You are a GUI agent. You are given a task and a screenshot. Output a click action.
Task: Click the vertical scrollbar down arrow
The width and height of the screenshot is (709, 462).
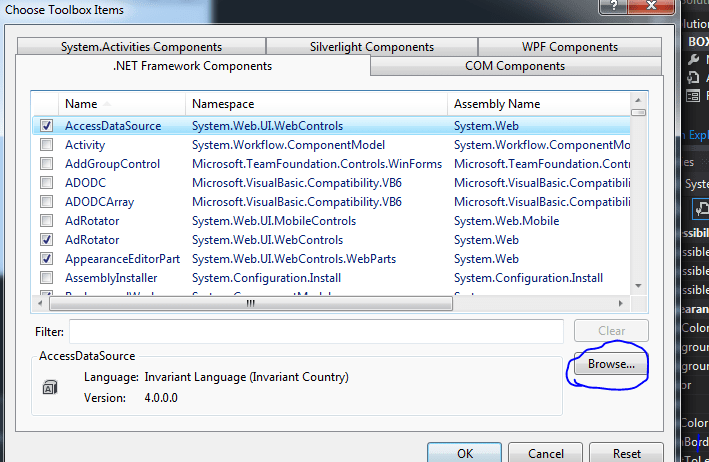(x=638, y=286)
